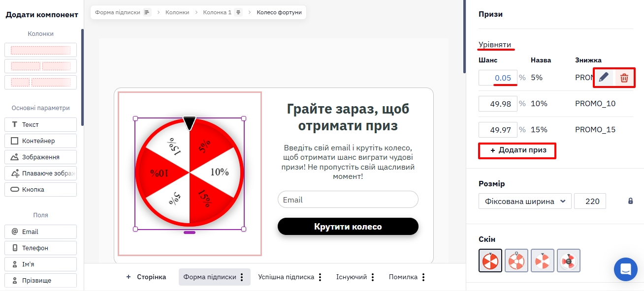
Task: Click the heading Грайте зараз, щоб отримати приз
Action: (x=348, y=117)
